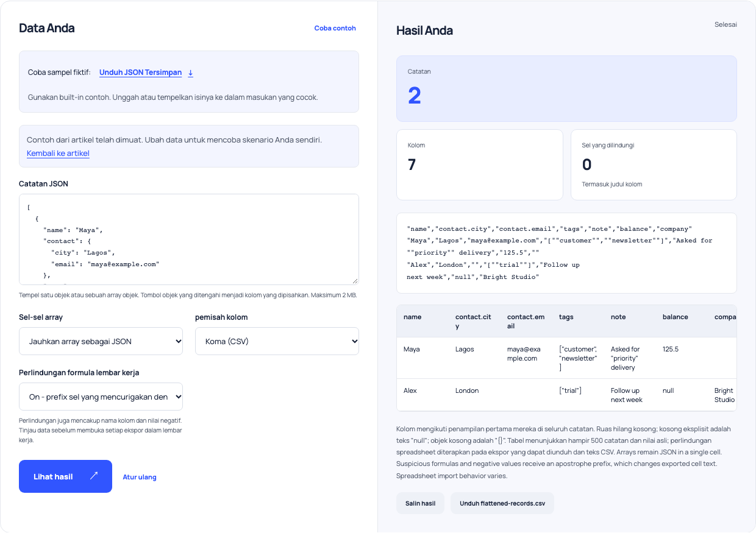Click the Termasuk judul kolom caption
This screenshot has height=533, width=756.
coord(612,184)
